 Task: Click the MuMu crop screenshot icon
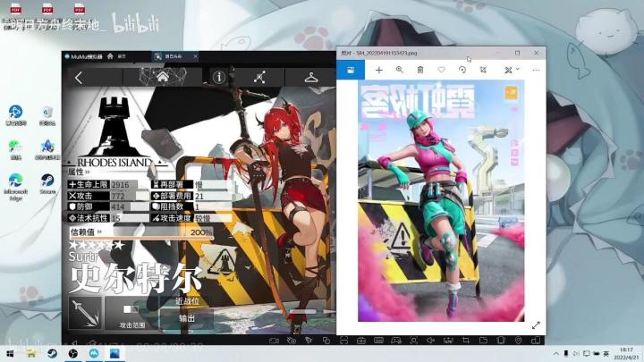pos(466,341)
